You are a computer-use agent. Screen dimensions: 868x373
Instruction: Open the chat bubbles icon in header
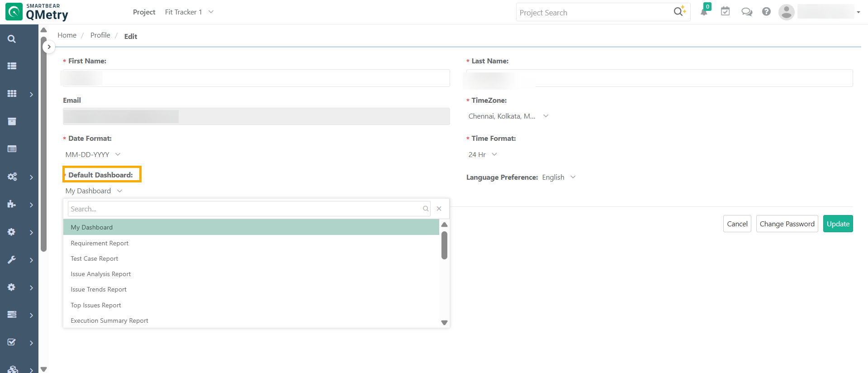[x=746, y=12]
